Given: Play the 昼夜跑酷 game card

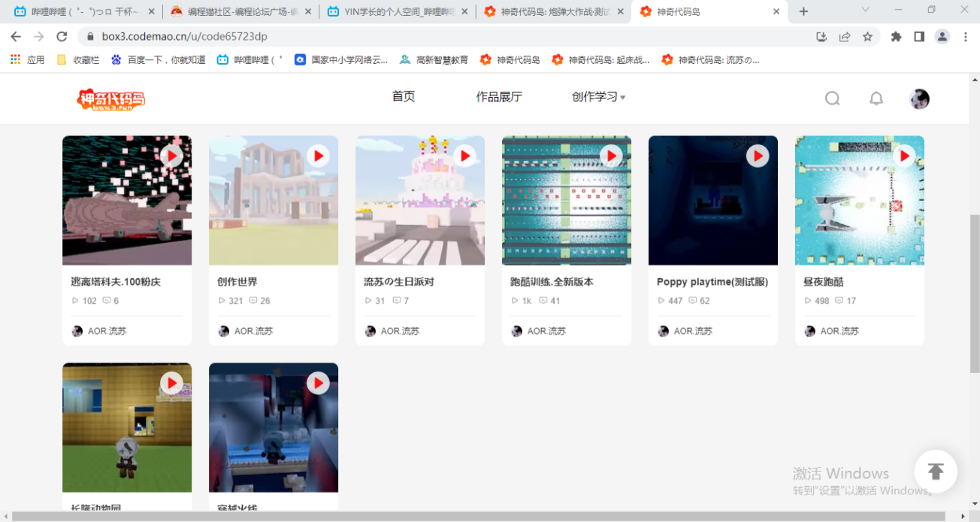Looking at the screenshot, I should coord(904,156).
